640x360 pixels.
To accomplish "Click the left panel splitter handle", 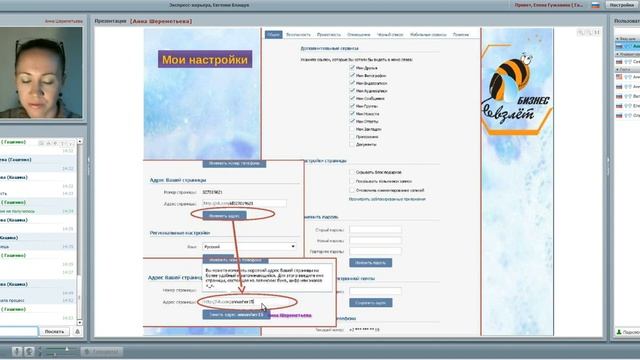I will (89, 165).
